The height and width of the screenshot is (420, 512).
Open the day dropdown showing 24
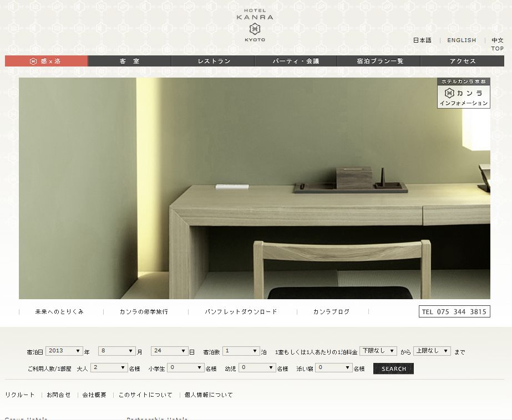(x=170, y=351)
